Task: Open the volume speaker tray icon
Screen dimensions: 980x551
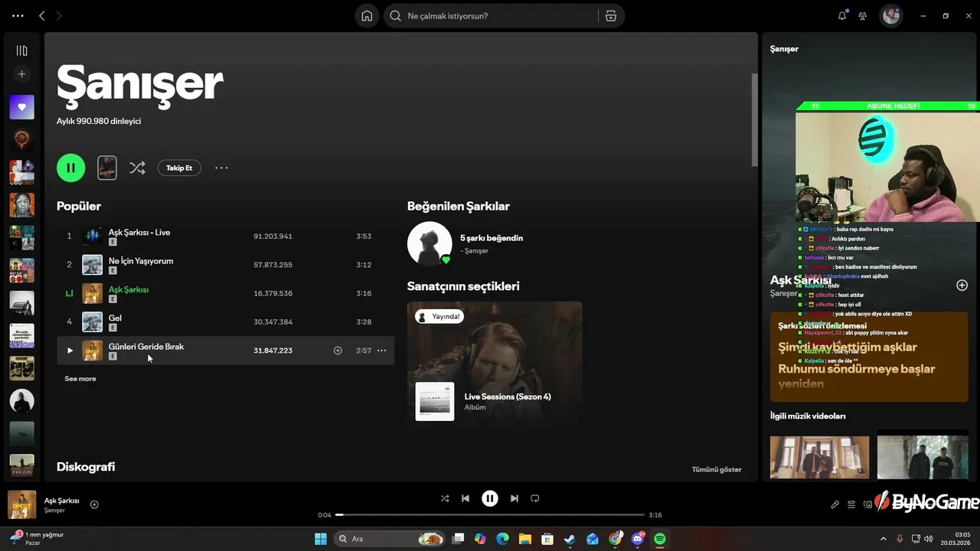Action: pyautogui.click(x=928, y=539)
